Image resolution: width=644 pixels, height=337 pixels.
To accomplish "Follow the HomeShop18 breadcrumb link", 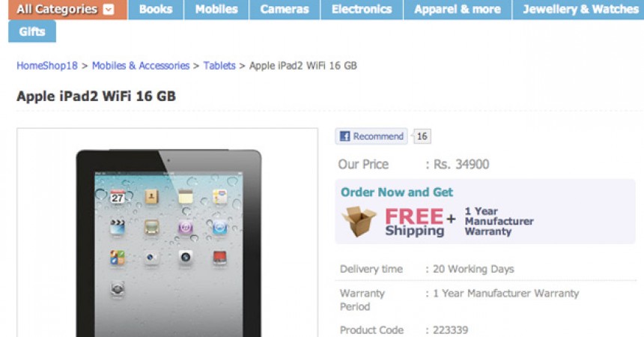I will coord(47,66).
